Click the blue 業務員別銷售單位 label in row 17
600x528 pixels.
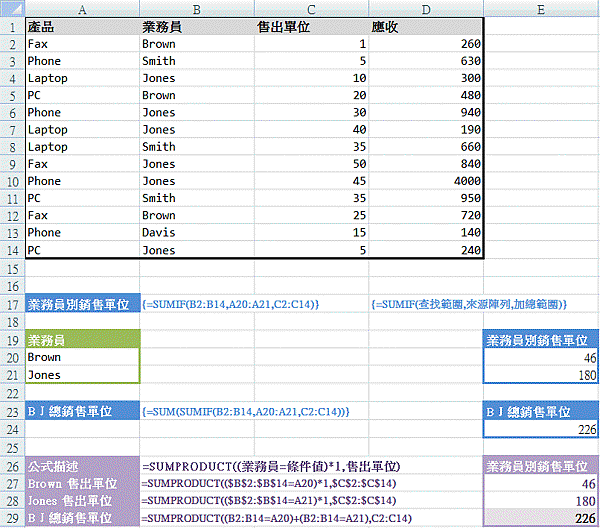point(83,304)
